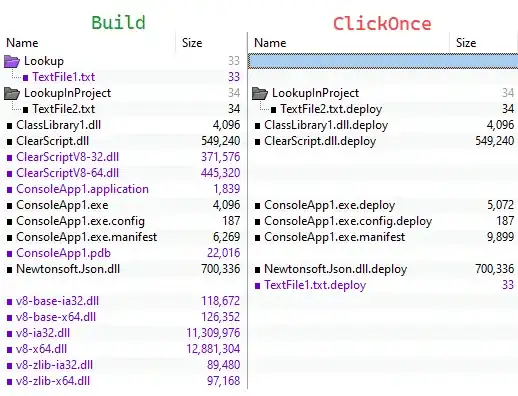
Task: Select v8-base-x64.dll file
Action: [x=56, y=317]
